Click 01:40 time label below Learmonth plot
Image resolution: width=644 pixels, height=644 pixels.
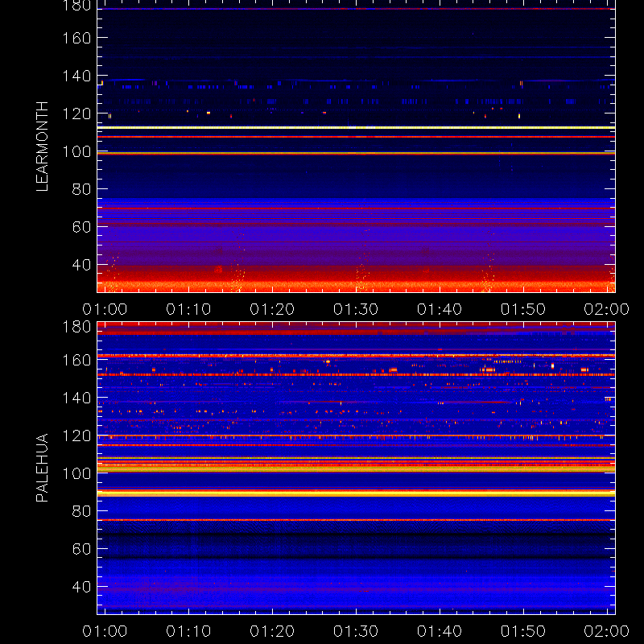(440, 309)
